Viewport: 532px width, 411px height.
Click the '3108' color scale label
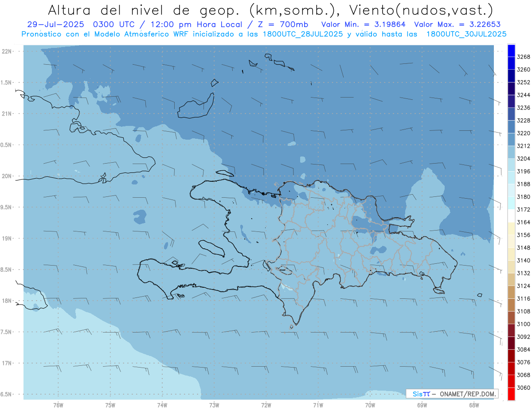(x=523, y=311)
